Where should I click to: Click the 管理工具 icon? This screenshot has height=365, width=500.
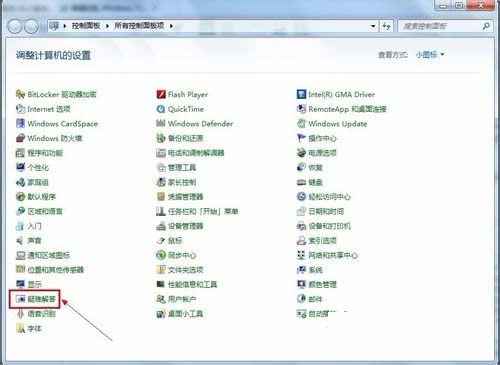(161, 167)
